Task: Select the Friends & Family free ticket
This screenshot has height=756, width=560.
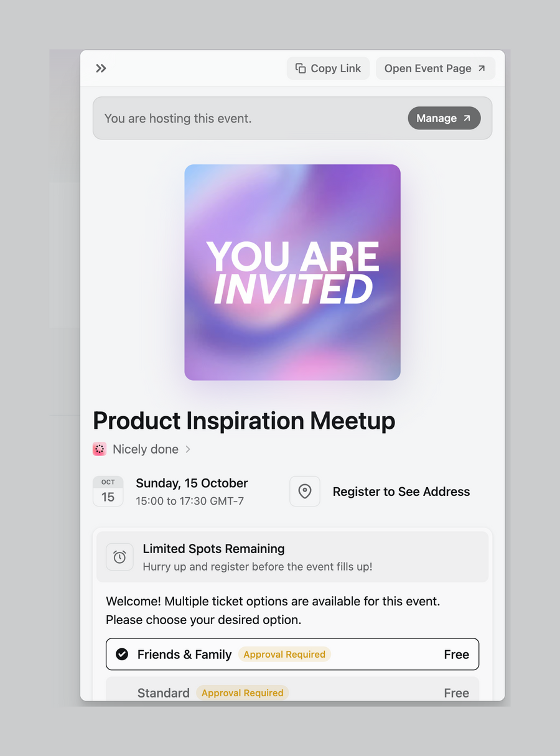Action: (x=292, y=654)
